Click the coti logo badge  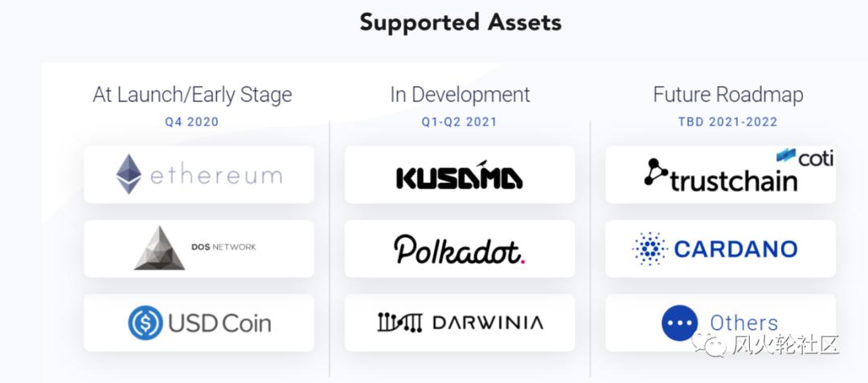(805, 157)
